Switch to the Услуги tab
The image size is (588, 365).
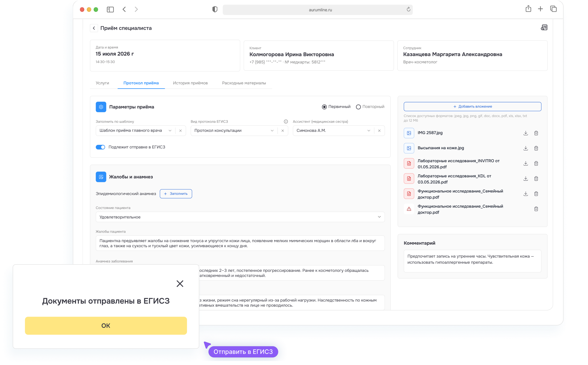tap(102, 83)
